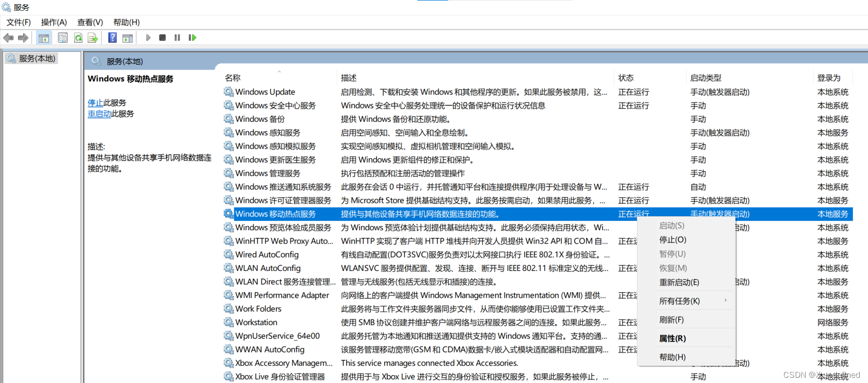Image resolution: width=868 pixels, height=383 pixels.
Task: Click the 重启动 link in the details pane
Action: pyautogui.click(x=100, y=114)
